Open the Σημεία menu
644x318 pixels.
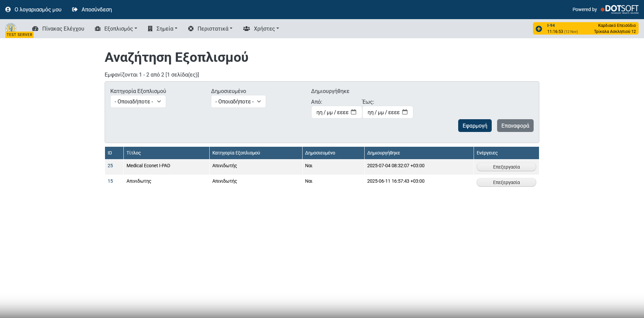pyautogui.click(x=163, y=29)
